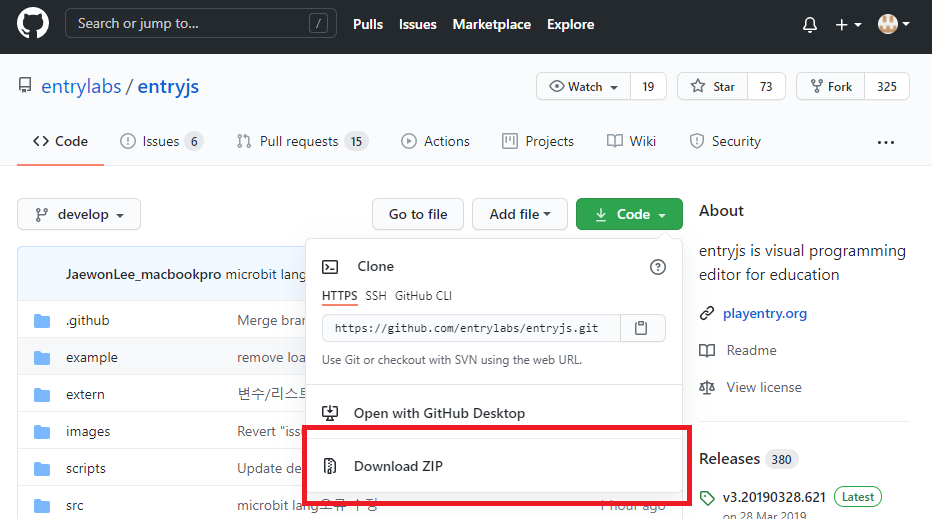
Task: Switch to the Wiki tab
Action: pyautogui.click(x=631, y=141)
